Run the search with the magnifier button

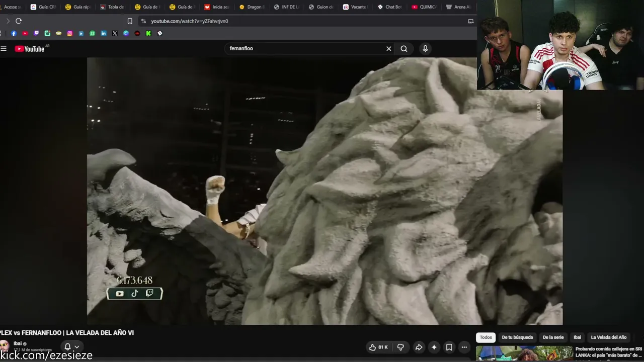(x=404, y=49)
